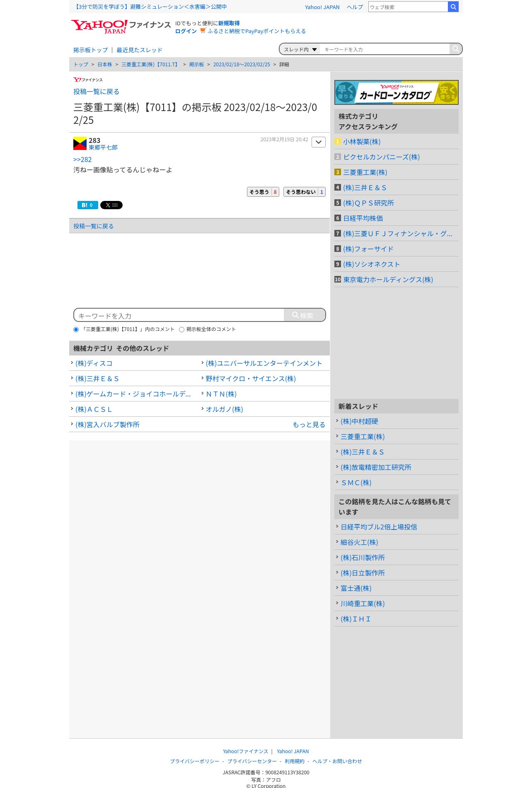Viewport: 532px width, 788px height.
Task: Click the そう思う vote button
Action: coord(263,192)
